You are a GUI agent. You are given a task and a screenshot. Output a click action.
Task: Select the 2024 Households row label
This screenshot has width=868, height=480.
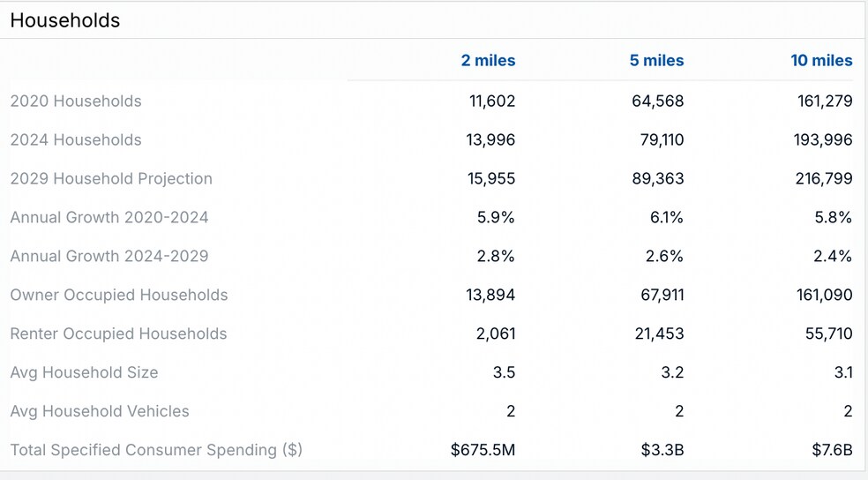(x=76, y=140)
